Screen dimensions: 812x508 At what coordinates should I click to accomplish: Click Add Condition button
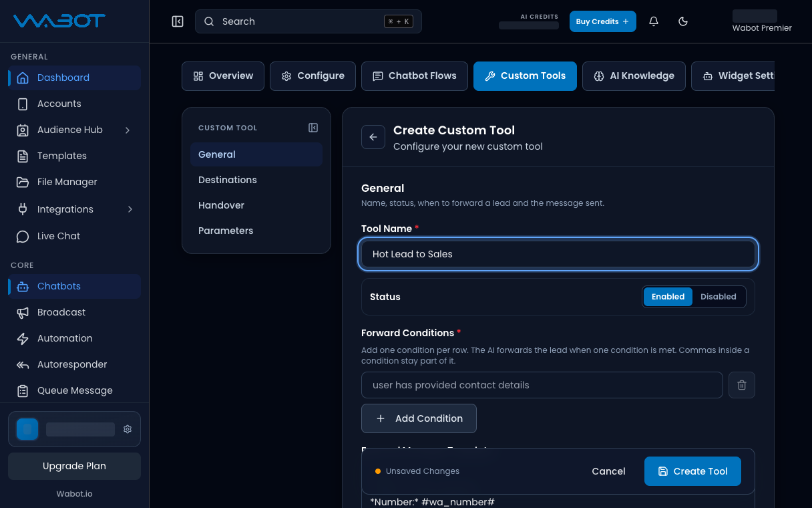419,418
